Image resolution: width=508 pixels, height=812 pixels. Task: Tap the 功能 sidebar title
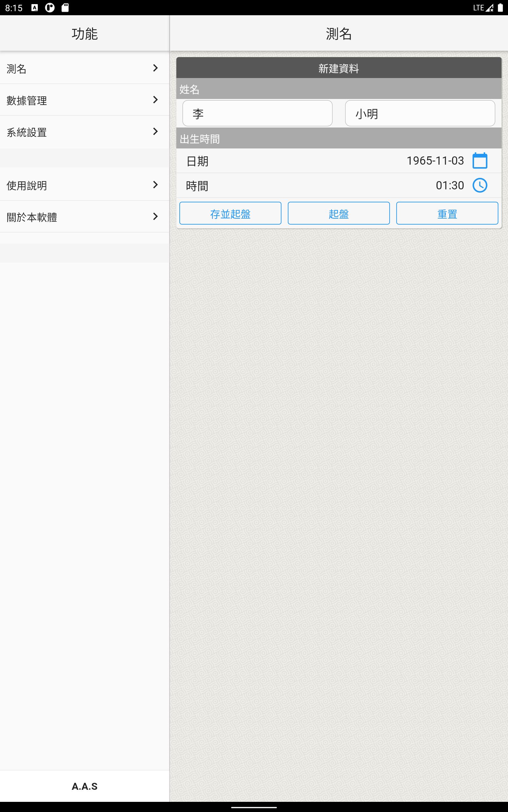(85, 34)
